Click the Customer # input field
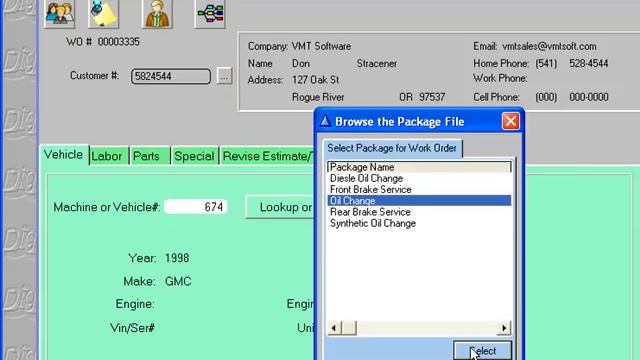Image resolution: width=640 pixels, height=360 pixels. (171, 76)
